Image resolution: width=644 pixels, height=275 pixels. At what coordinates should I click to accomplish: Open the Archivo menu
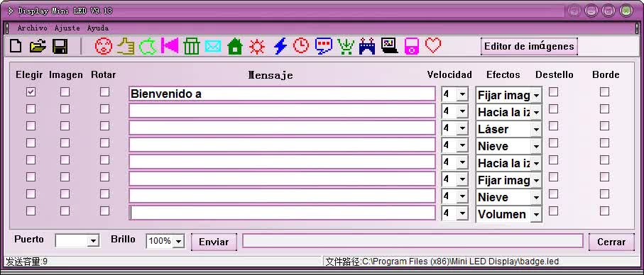[33, 28]
